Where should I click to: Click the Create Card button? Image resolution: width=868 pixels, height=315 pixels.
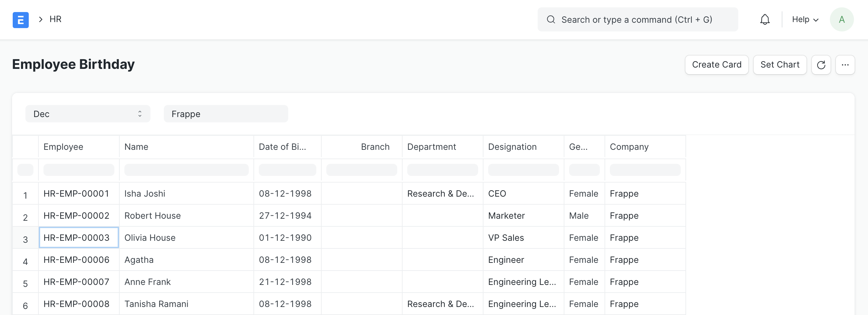click(x=717, y=65)
